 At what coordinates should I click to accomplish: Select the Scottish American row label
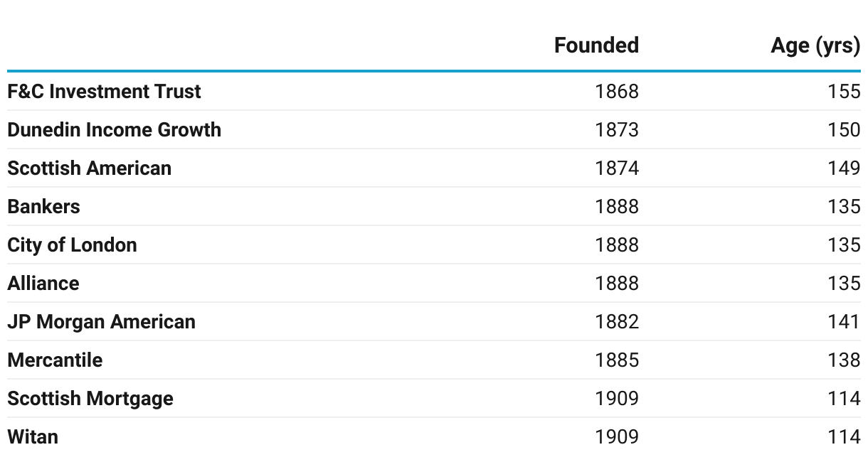pos(89,168)
